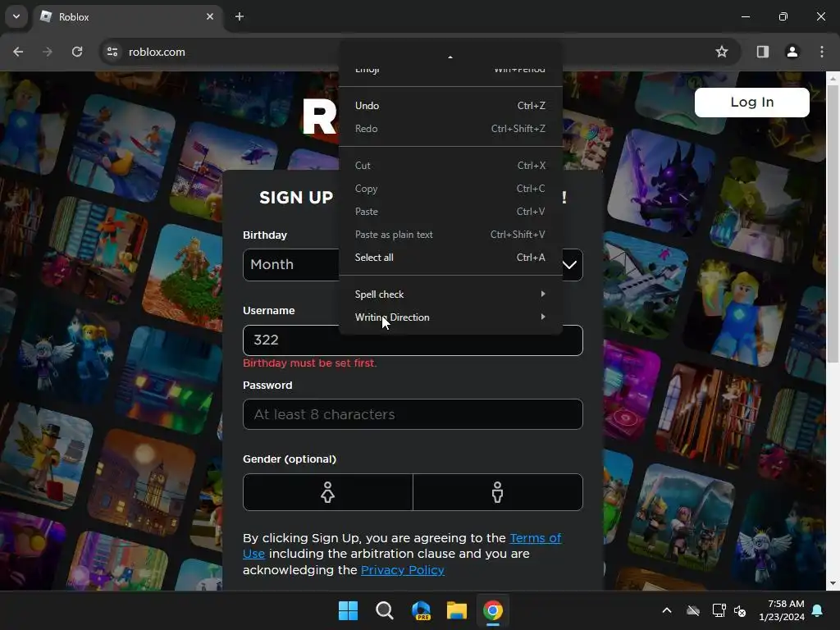The width and height of the screenshot is (840, 630).
Task: Choose Redo in the context menu
Action: coord(450,129)
